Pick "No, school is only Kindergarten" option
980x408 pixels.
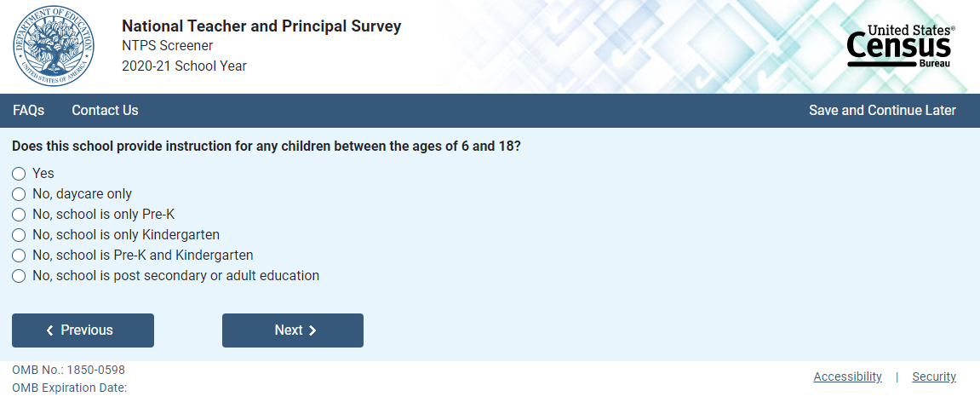19,235
